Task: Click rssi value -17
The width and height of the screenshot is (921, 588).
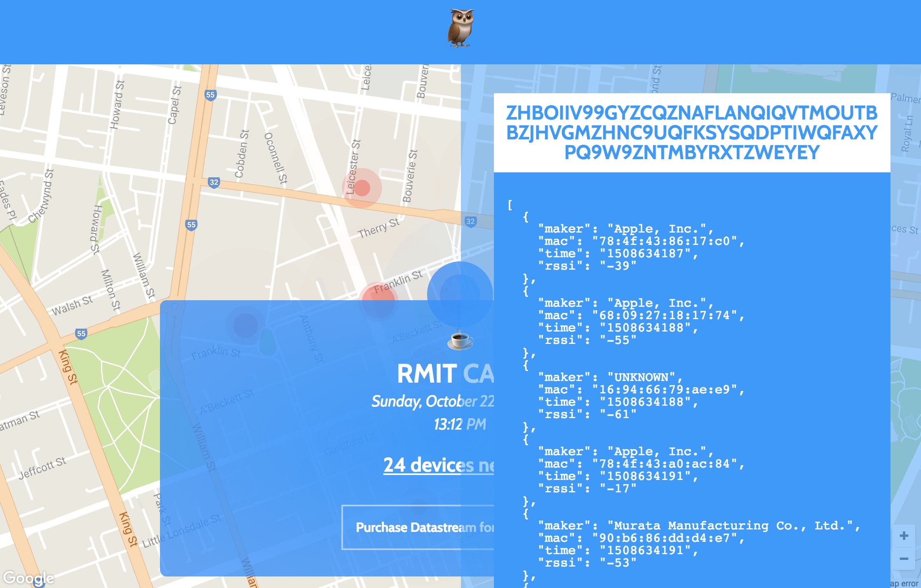Action: pyautogui.click(x=618, y=489)
